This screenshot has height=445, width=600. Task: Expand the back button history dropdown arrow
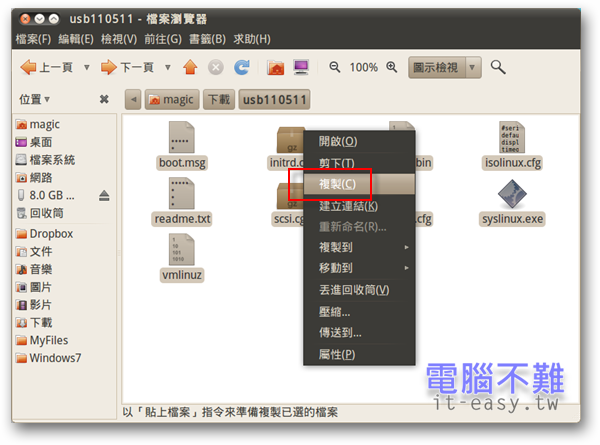tap(84, 68)
